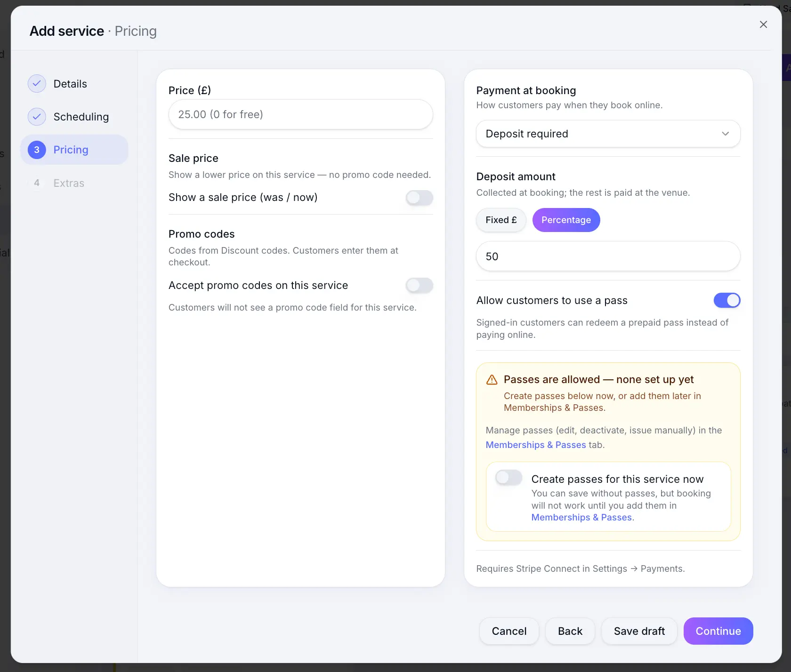Viewport: 791px width, 672px height.
Task: Click the dropdown chevron beside Deposit required
Action: pos(725,134)
